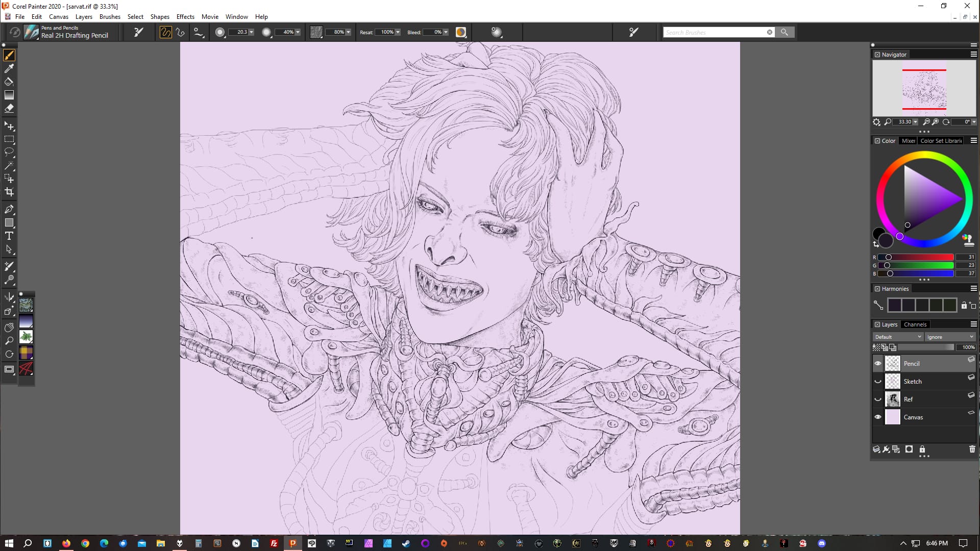Switch to the Channels tab
980x551 pixels.
point(915,324)
